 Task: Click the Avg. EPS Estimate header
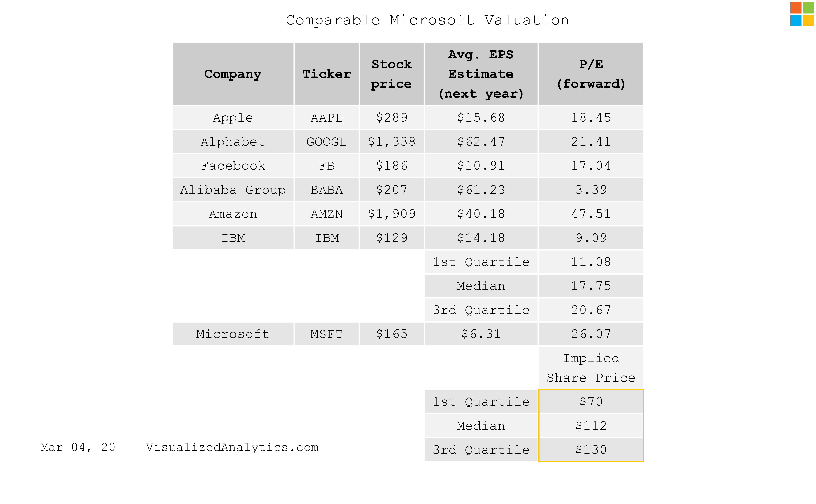click(x=481, y=74)
